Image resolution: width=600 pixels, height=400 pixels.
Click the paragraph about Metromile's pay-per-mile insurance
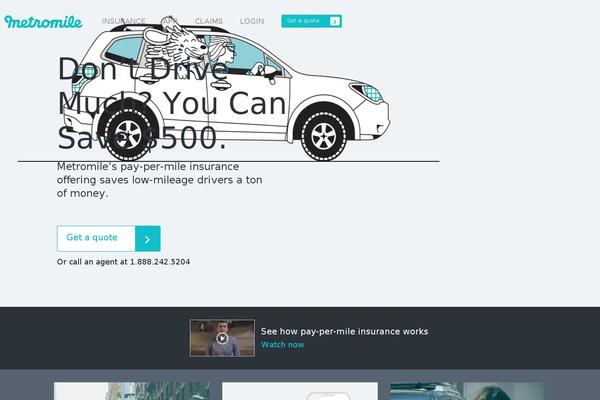160,180
